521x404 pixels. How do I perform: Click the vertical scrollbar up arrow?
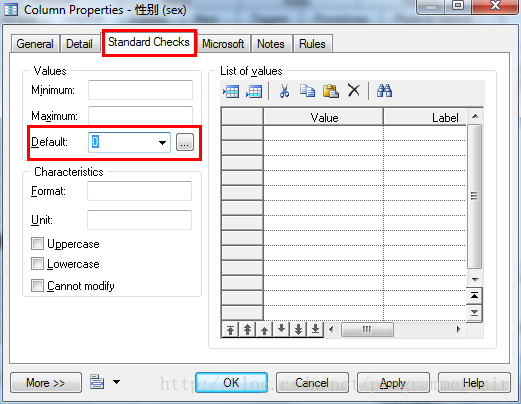475,116
